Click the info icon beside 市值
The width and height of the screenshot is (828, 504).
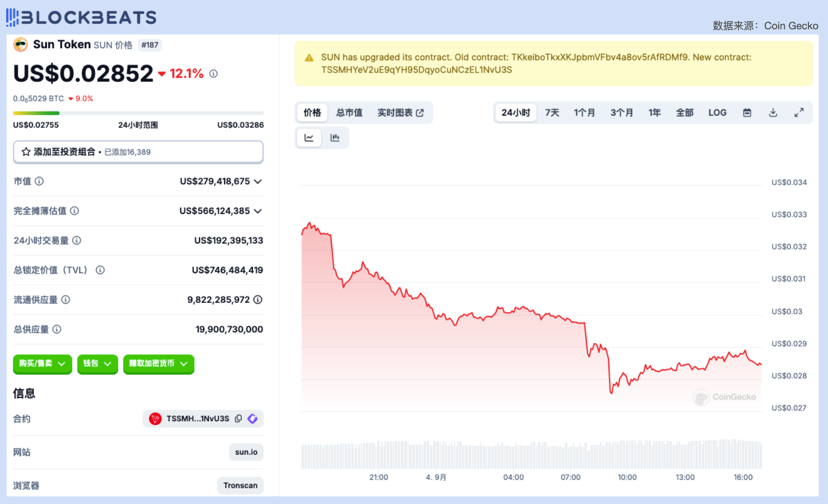pos(39,181)
